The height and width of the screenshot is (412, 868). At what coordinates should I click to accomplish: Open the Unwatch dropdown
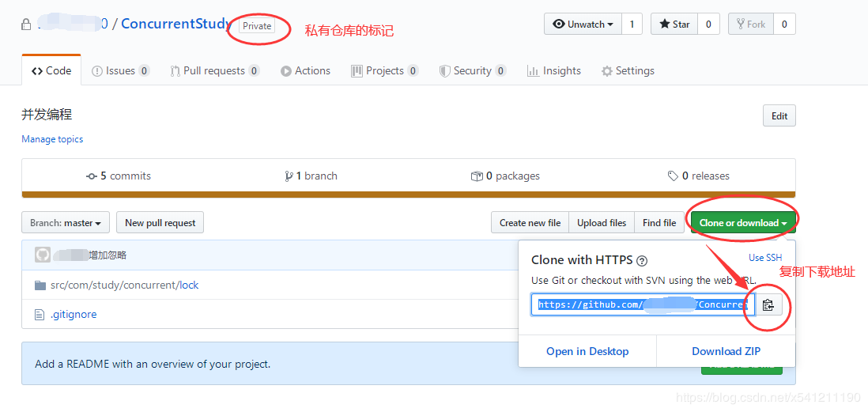pos(583,25)
